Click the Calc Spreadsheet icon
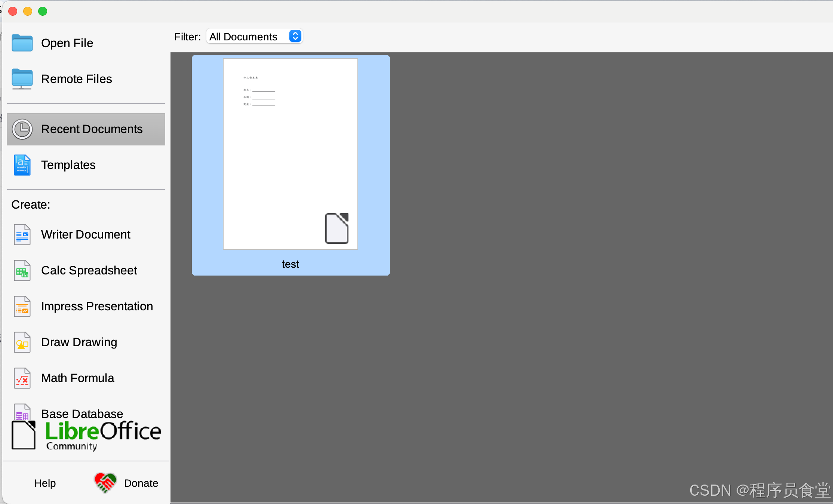Image resolution: width=833 pixels, height=504 pixels. pos(22,271)
